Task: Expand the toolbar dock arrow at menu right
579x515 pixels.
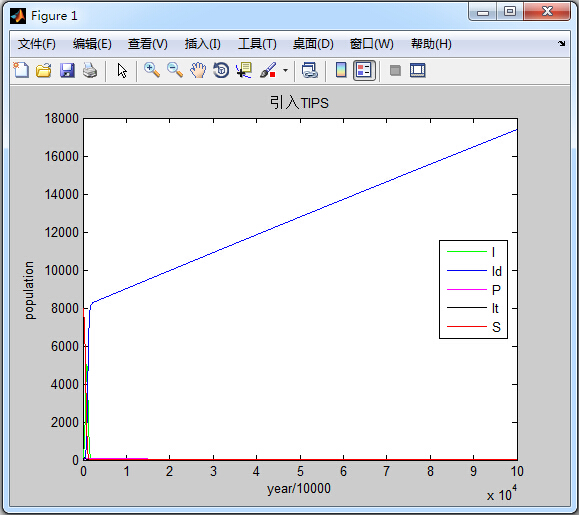Action: [x=562, y=44]
